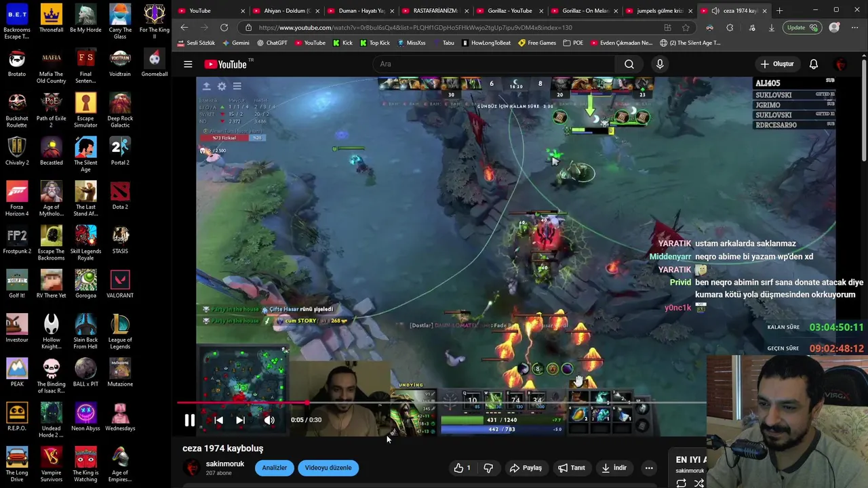Screen dimensions: 868x488
Task: Open the HowLongToBeat bookmark
Action: pos(486,43)
